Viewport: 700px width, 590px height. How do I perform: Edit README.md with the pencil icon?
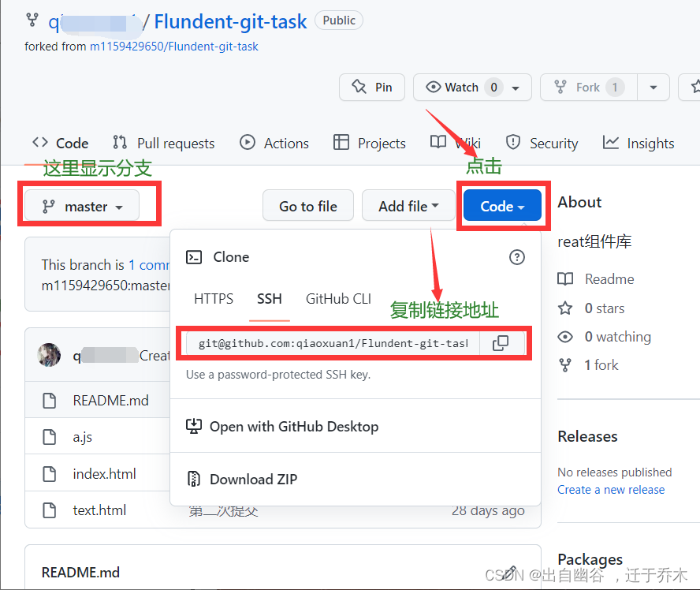(x=510, y=573)
